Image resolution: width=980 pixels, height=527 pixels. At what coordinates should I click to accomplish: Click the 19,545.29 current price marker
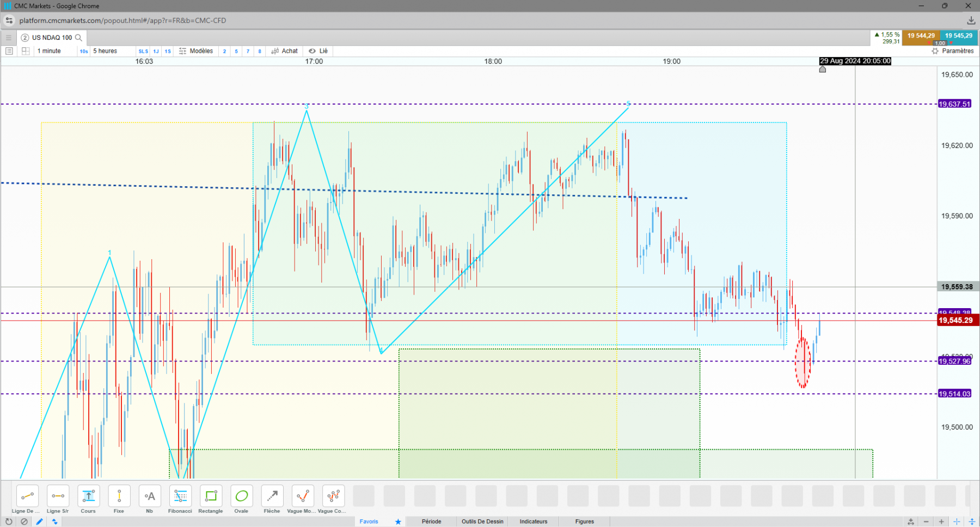coord(956,320)
